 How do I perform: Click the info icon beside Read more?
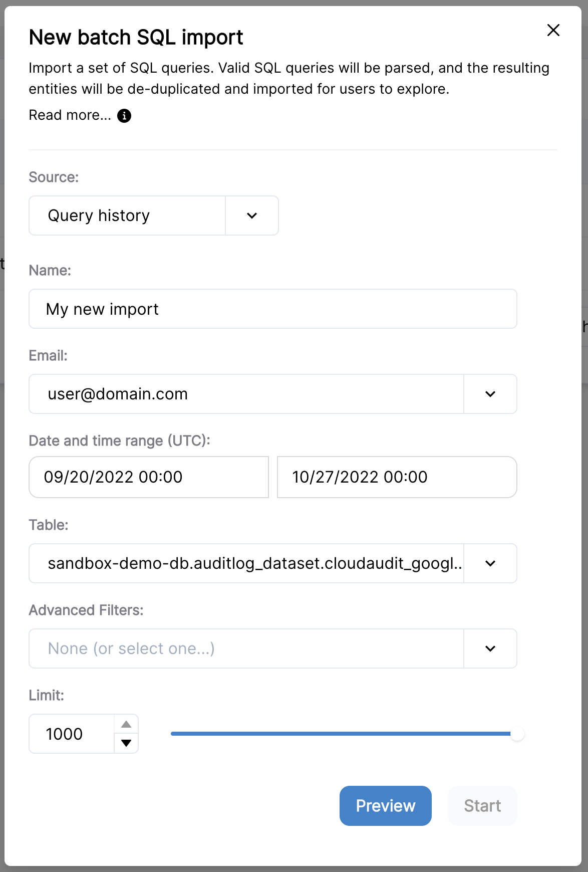pos(124,116)
